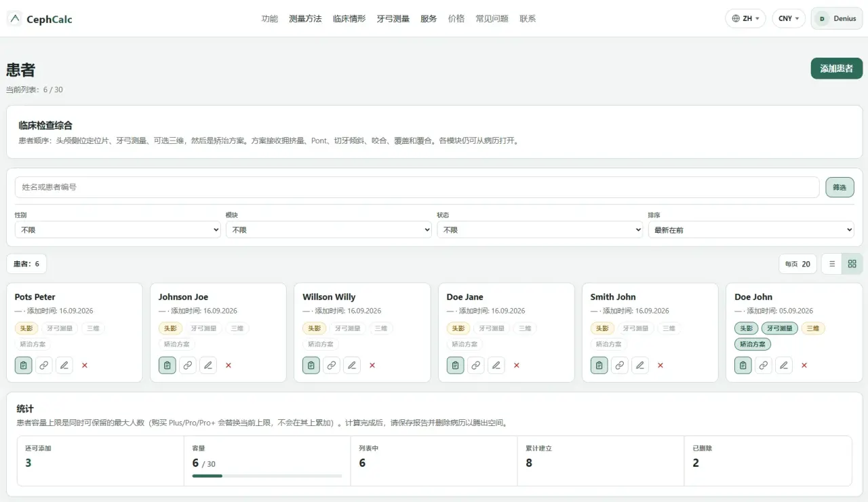Image resolution: width=868 pixels, height=502 pixels.
Task: Open the 性别 filter dropdown
Action: click(x=118, y=230)
